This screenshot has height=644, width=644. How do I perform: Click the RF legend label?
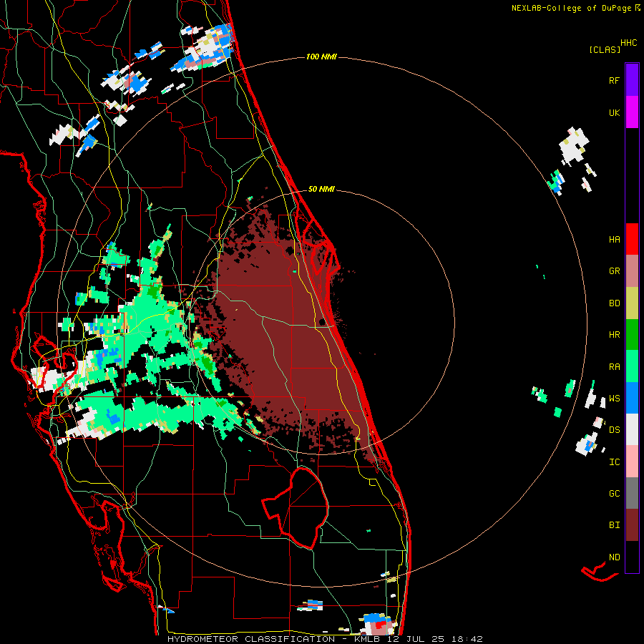[614, 80]
